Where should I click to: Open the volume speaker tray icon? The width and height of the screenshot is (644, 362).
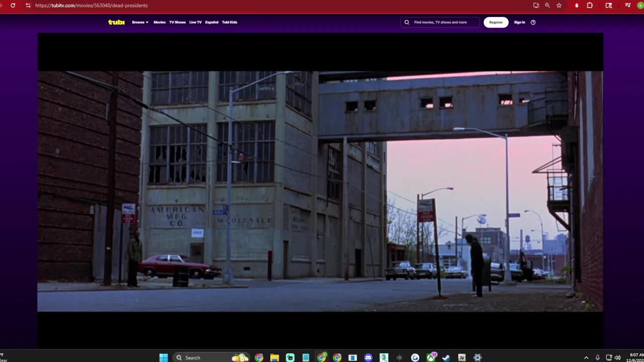click(617, 357)
